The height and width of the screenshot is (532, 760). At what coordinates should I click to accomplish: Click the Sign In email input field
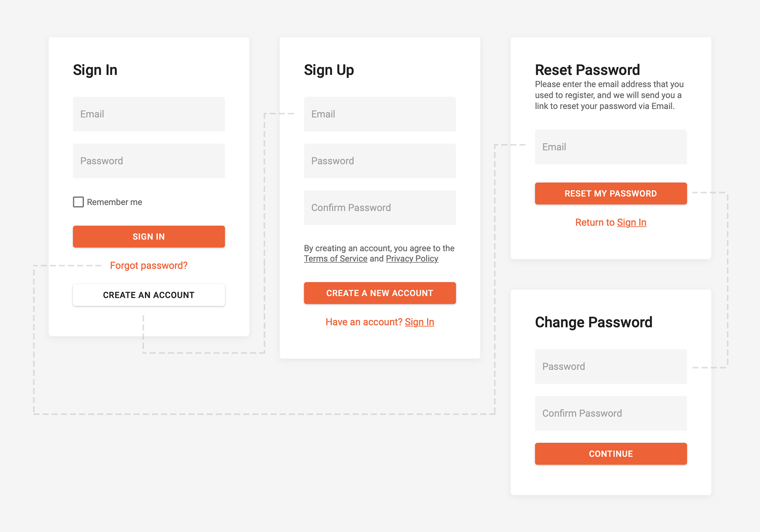click(149, 114)
